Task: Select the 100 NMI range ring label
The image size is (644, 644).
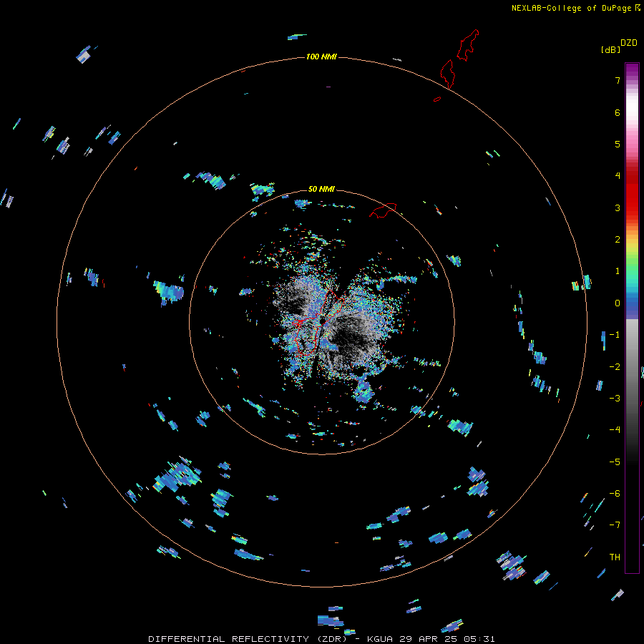Action: click(321, 57)
